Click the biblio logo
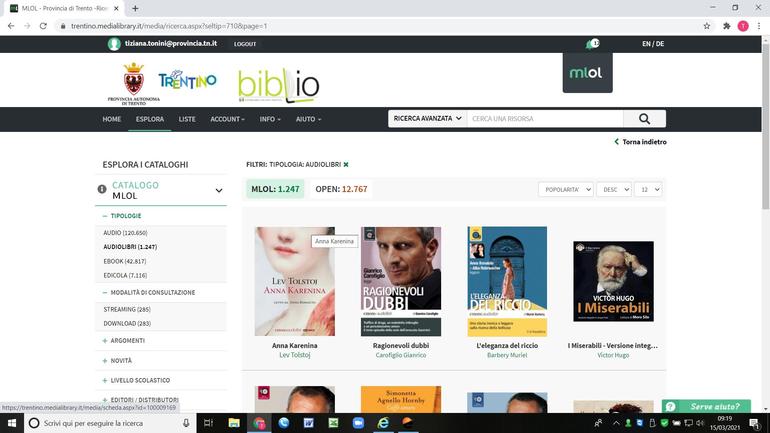The image size is (770, 433). pos(279,85)
